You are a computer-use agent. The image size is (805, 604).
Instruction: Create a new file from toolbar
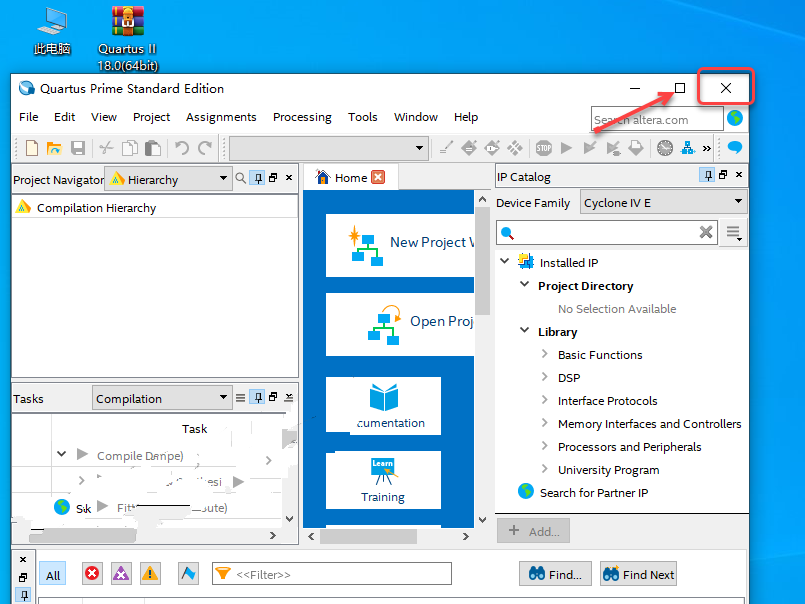(x=32, y=148)
